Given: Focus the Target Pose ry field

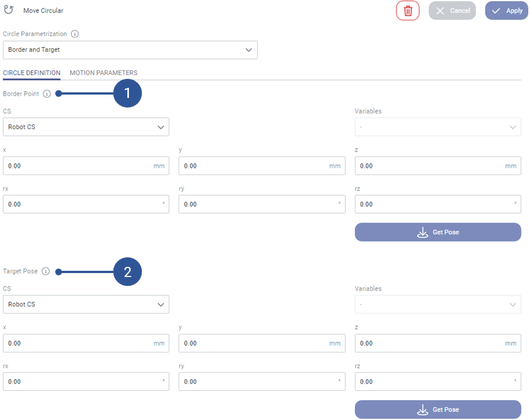Looking at the screenshot, I should (x=262, y=382).
